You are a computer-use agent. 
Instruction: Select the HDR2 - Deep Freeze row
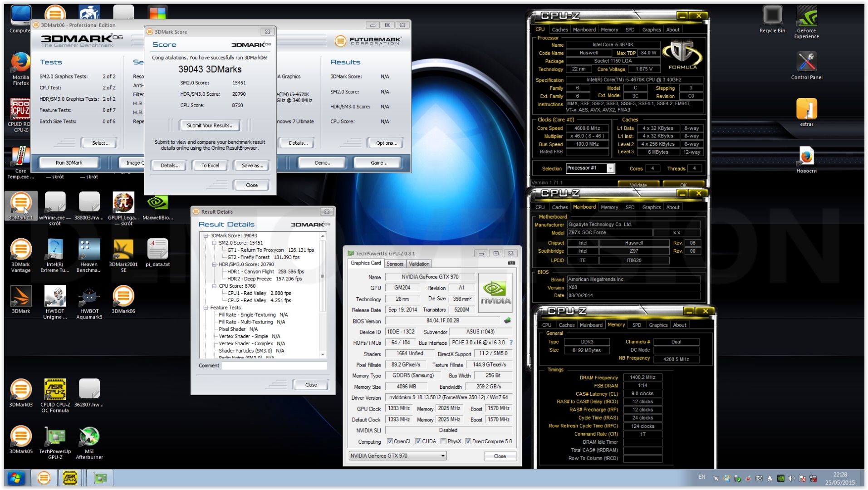(x=264, y=279)
